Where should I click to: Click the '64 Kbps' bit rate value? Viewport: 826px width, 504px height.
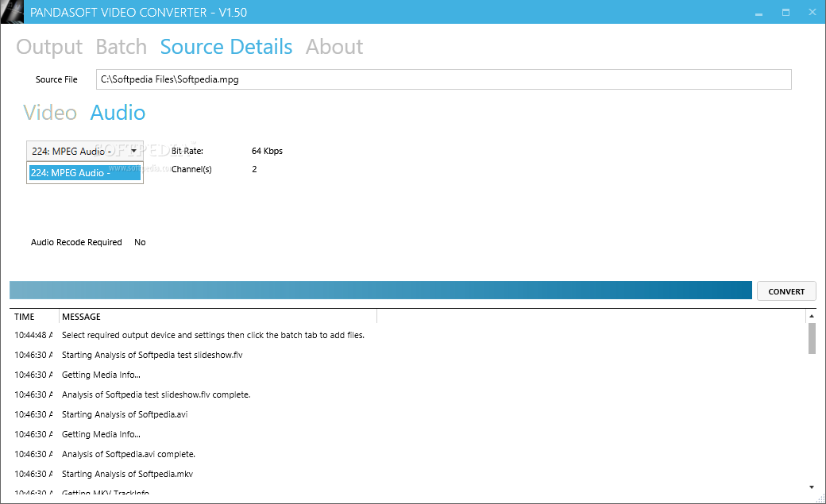click(x=267, y=151)
